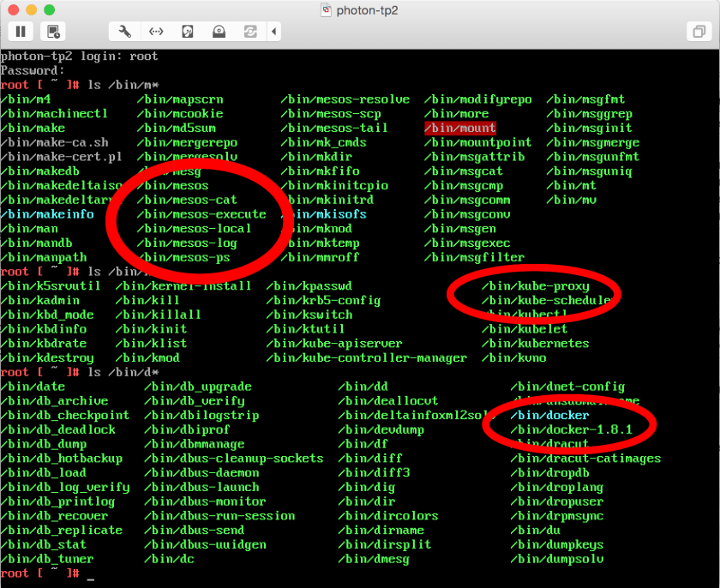720x588 pixels.
Task: Click the green full-screen window button
Action: tap(48, 10)
